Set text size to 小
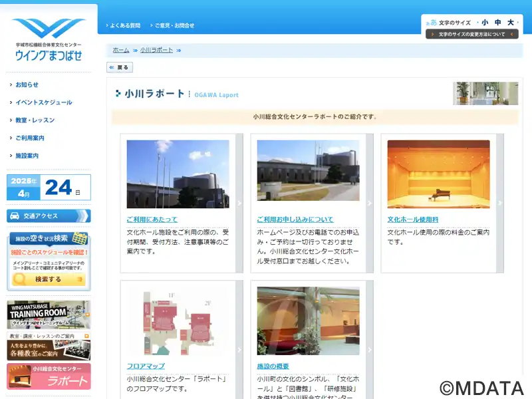The height and width of the screenshot is (399, 532). pos(485,23)
